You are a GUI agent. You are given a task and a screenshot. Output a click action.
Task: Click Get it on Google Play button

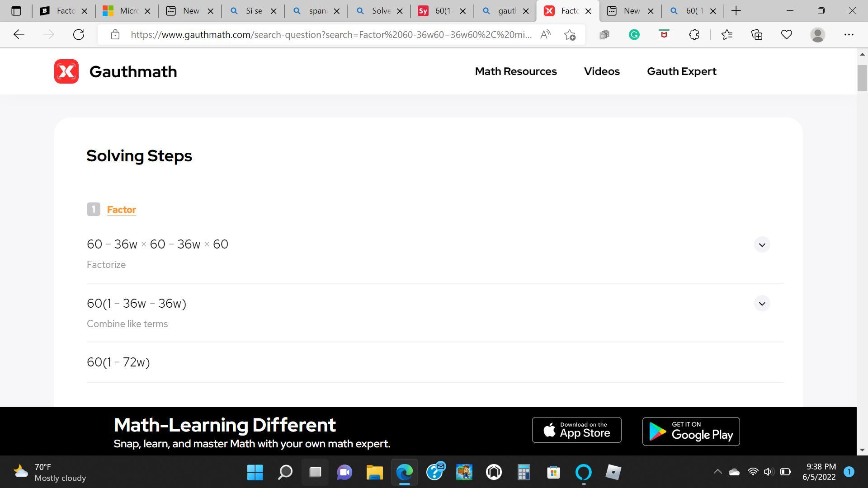(x=691, y=432)
